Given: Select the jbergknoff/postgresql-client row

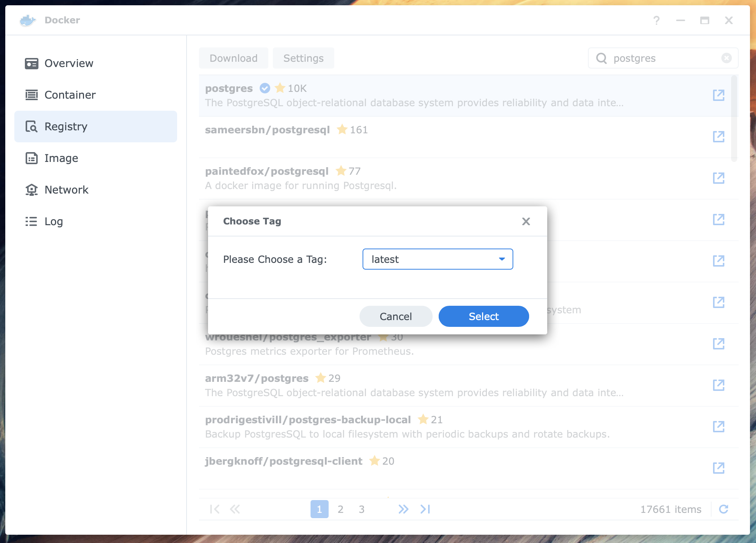Looking at the screenshot, I should click(x=469, y=468).
